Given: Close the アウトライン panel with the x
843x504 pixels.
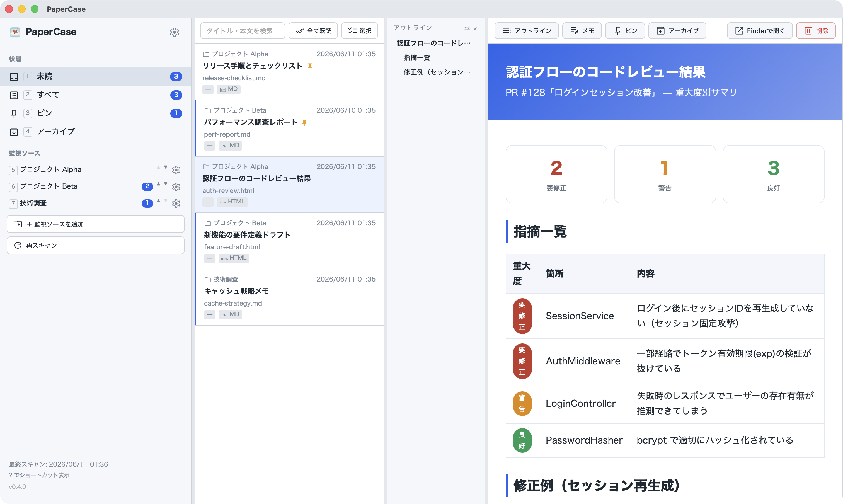Looking at the screenshot, I should 475,28.
